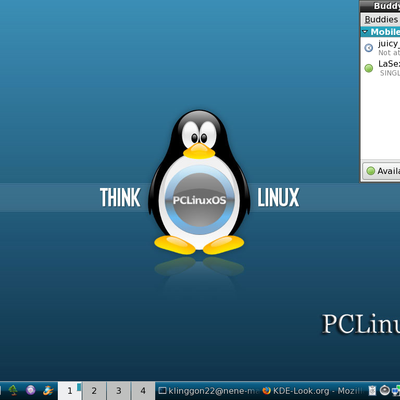400x400 pixels.
Task: Click the green tree launcher icon in taskbar
Action: (x=13, y=390)
